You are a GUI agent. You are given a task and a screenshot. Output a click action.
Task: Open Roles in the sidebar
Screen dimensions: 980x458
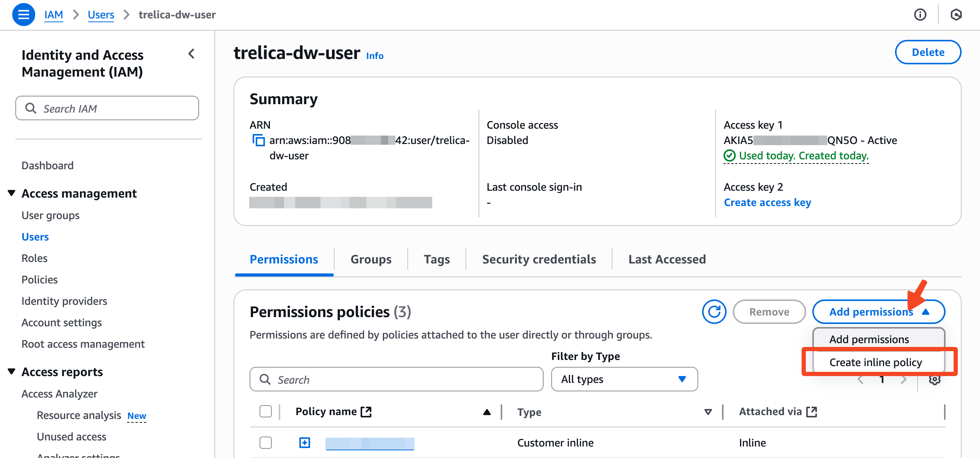[34, 258]
